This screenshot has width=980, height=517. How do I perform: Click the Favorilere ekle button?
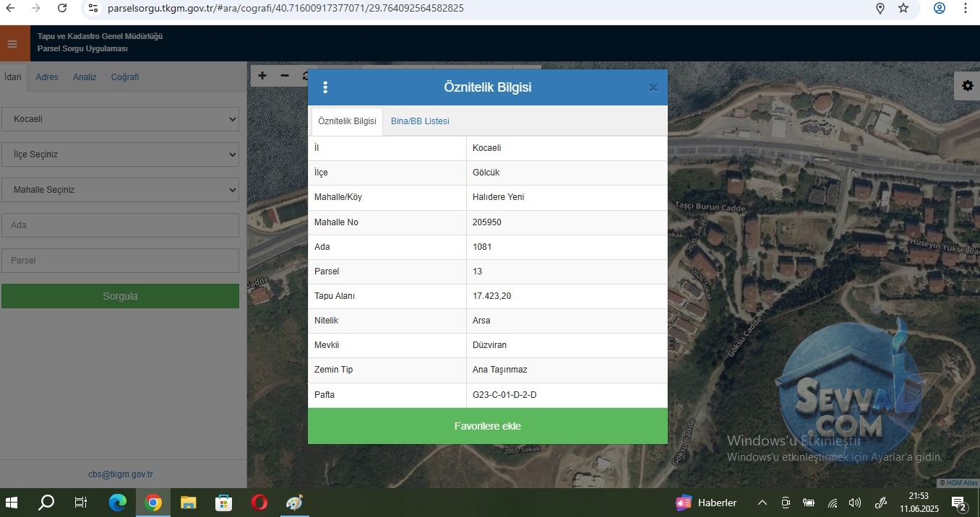pos(488,426)
